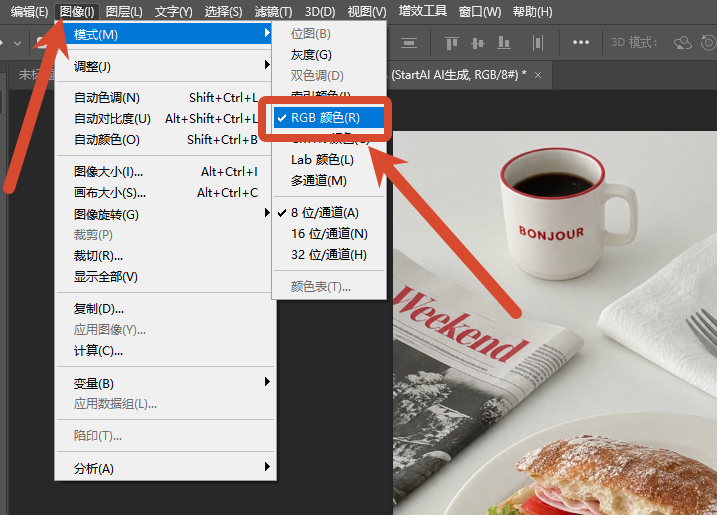Click distribute horizontally icon

pos(538,43)
